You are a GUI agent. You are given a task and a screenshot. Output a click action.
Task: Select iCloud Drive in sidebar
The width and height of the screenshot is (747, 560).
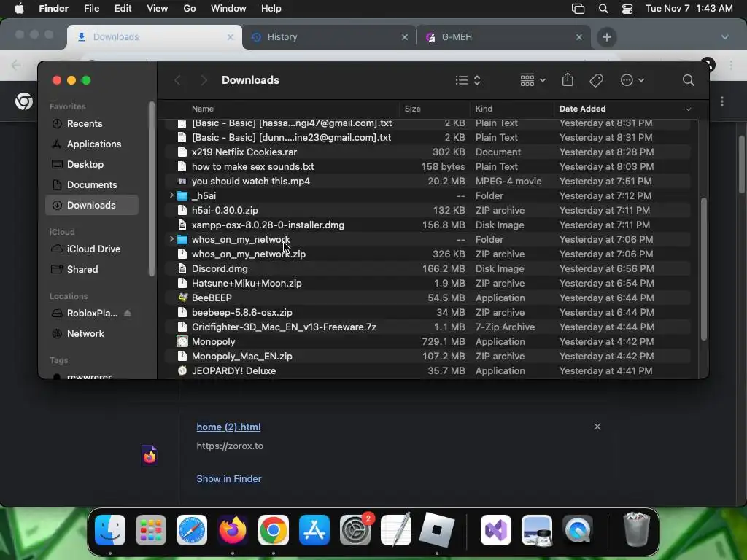(93, 249)
